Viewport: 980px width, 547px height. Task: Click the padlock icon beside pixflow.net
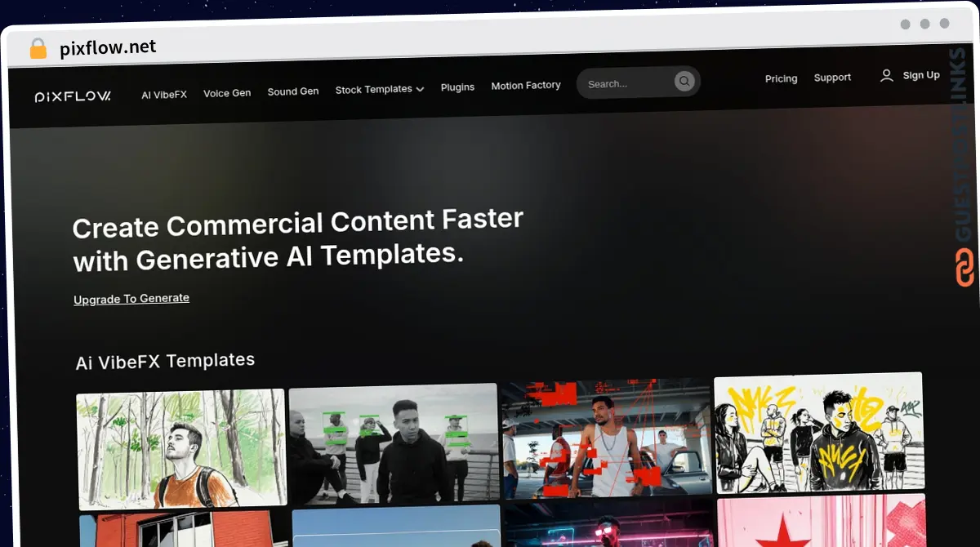click(38, 49)
